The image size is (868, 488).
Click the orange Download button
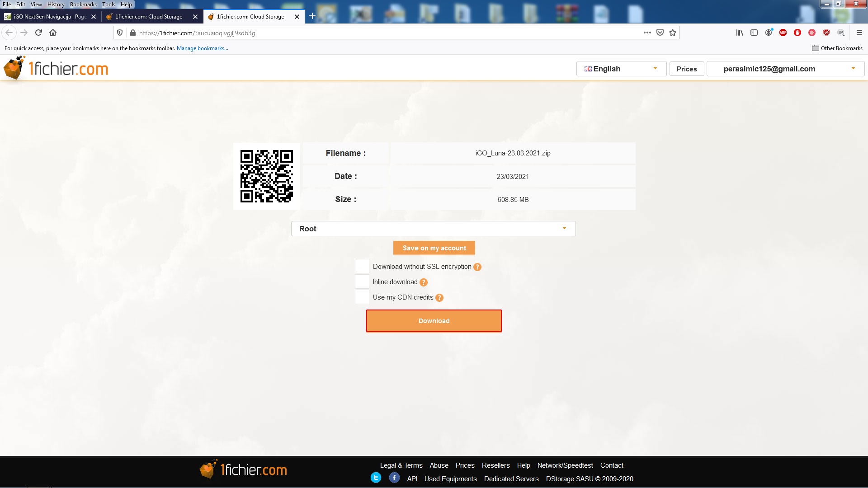coord(434,321)
